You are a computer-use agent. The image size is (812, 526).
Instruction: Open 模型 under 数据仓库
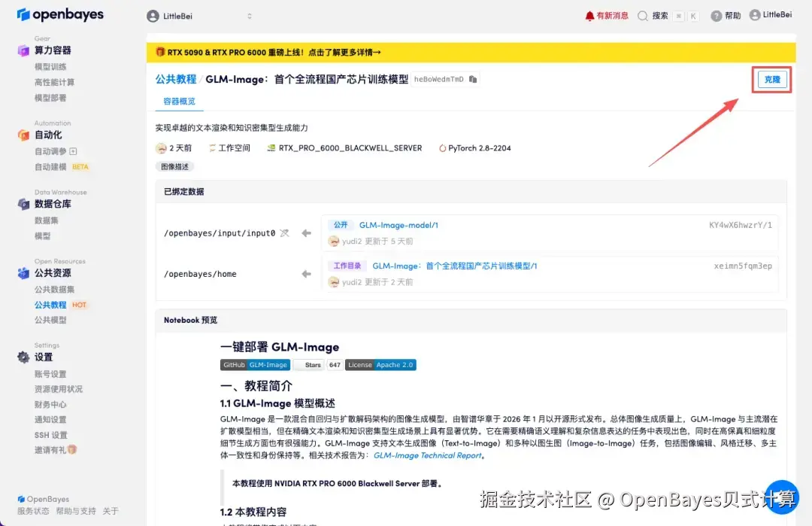(x=42, y=236)
